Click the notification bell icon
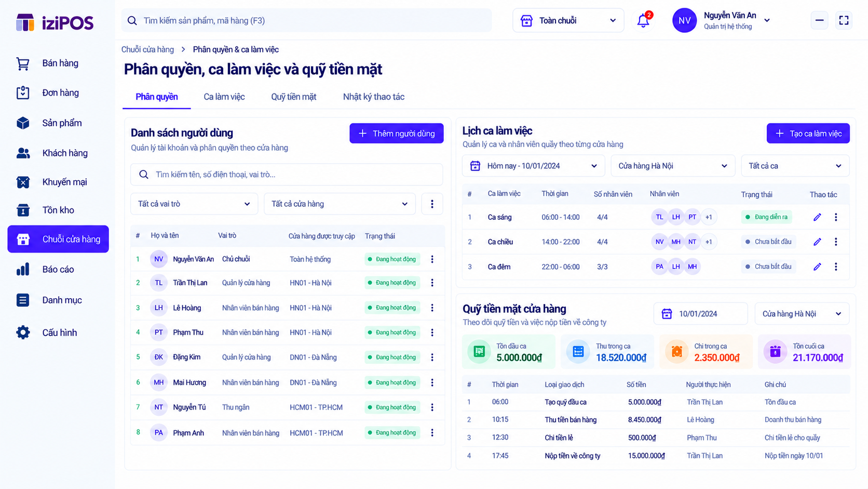Screen dimensions: 868x489 [643, 21]
